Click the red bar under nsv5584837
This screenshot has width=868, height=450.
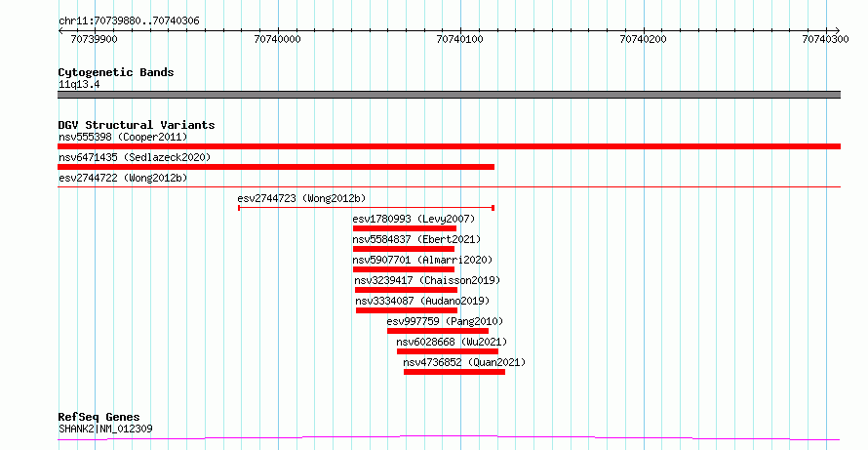coord(404,249)
